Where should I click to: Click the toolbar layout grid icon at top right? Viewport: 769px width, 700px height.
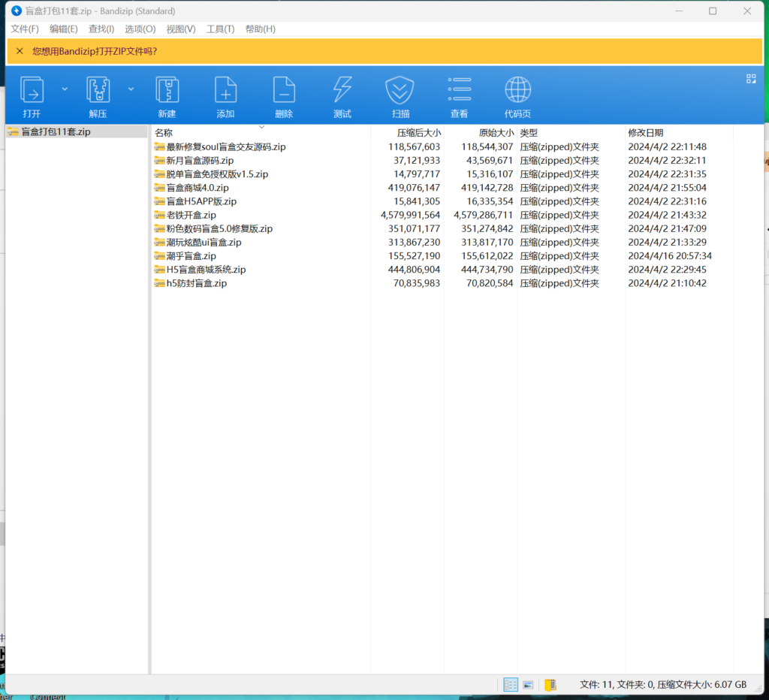coord(751,79)
